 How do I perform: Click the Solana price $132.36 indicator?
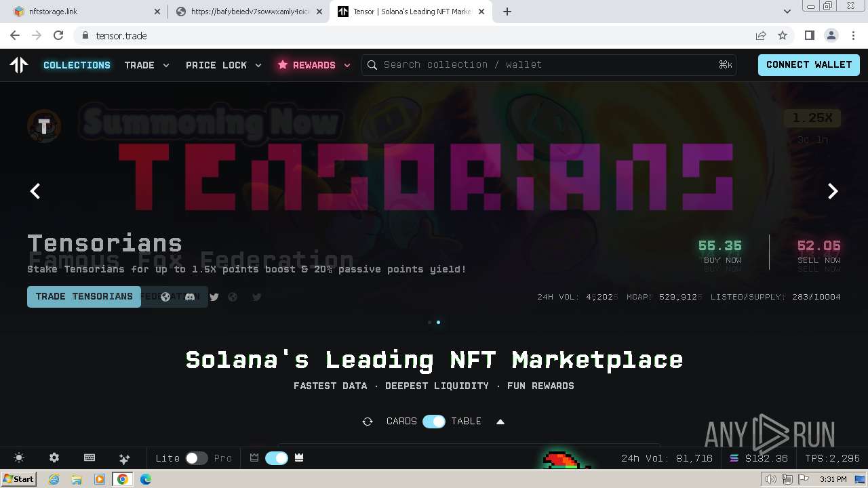pyautogui.click(x=759, y=459)
